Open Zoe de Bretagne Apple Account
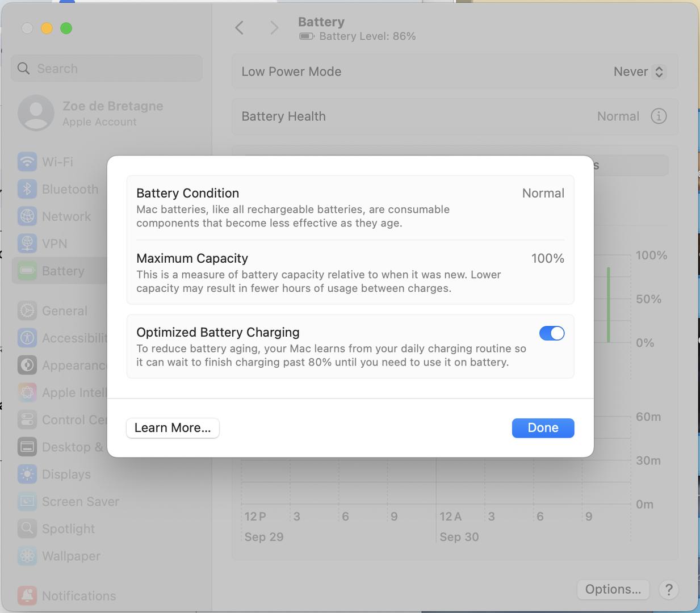This screenshot has height=613, width=700. coord(91,113)
